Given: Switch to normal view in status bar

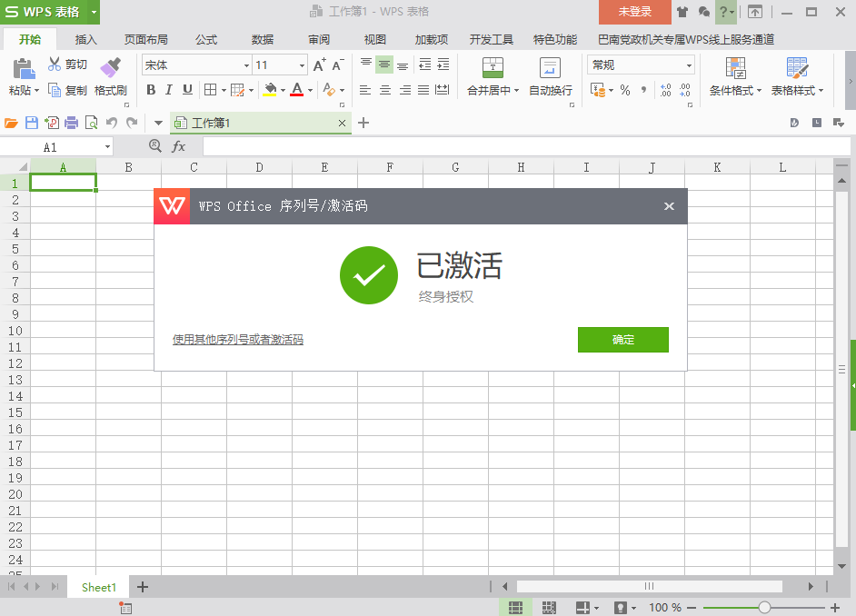Looking at the screenshot, I should (515, 607).
